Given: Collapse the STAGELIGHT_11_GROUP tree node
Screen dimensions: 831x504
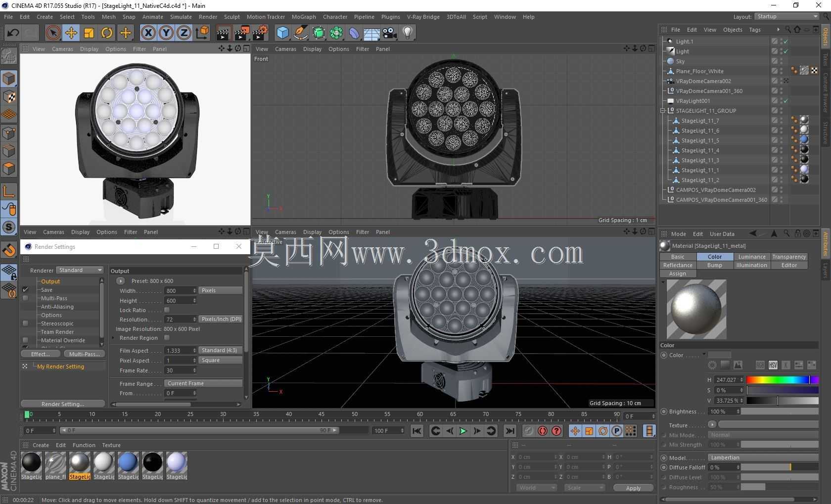Looking at the screenshot, I should (663, 111).
